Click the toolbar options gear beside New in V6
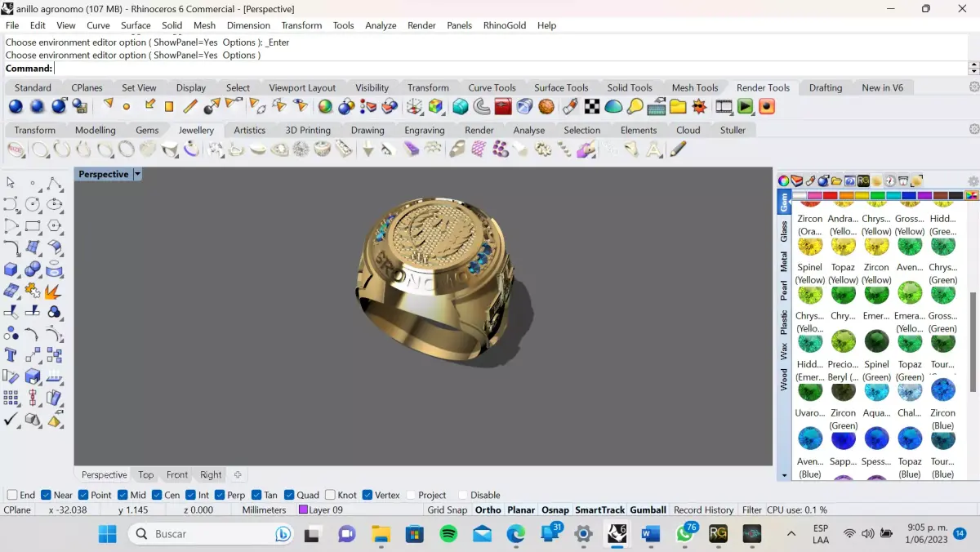 click(973, 87)
